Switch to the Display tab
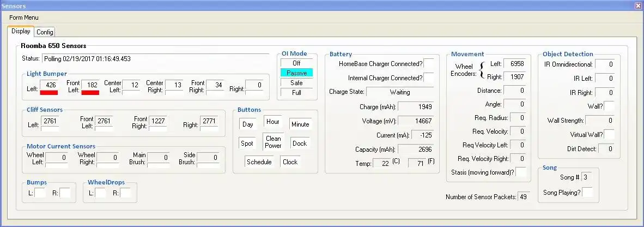The image size is (644, 227). [x=21, y=31]
